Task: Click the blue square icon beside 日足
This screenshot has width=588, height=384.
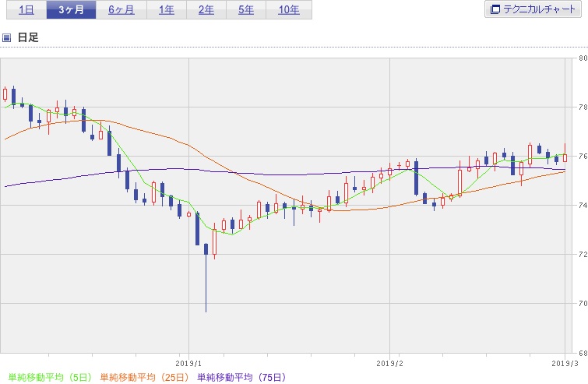Action: pyautogui.click(x=6, y=37)
